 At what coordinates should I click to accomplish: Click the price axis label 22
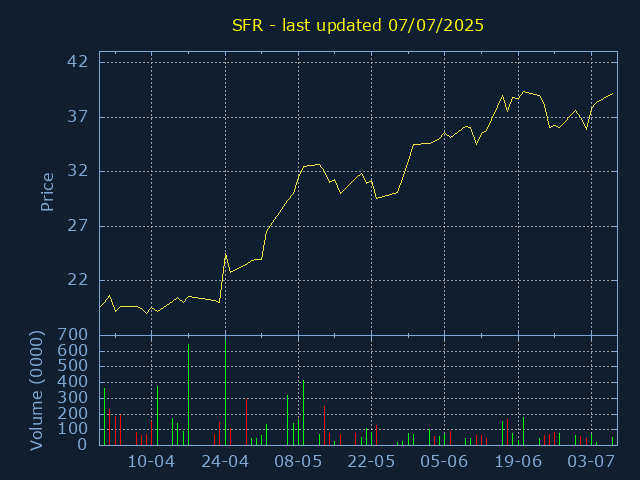tap(78, 280)
